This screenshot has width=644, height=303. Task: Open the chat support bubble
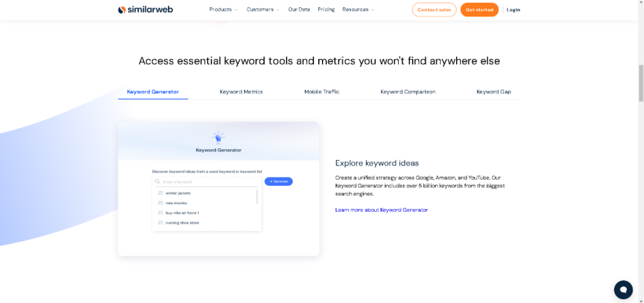pyautogui.click(x=623, y=289)
